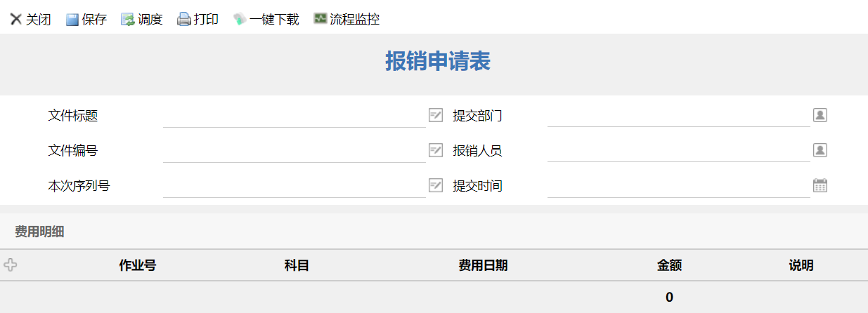
Task: Save the form with 保存
Action: click(86, 20)
